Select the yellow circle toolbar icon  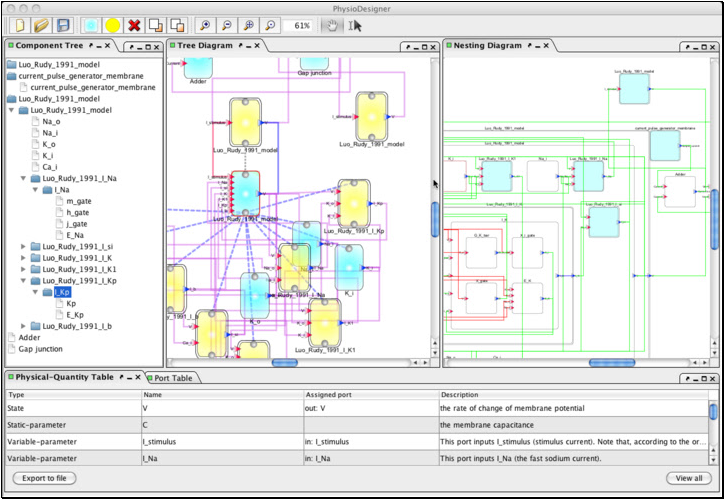(113, 24)
